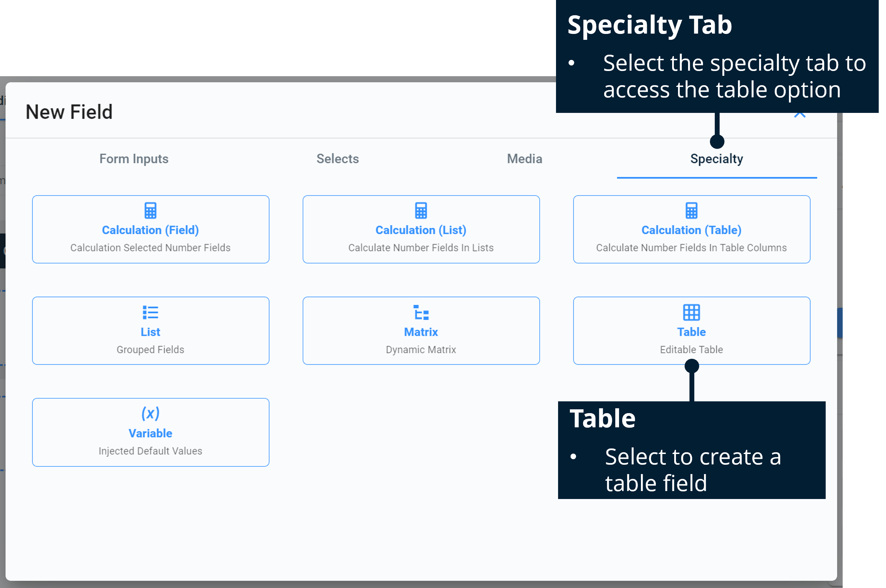Screen dimensions: 886x588
Task: Click the Editable Table description text
Action: pos(691,349)
